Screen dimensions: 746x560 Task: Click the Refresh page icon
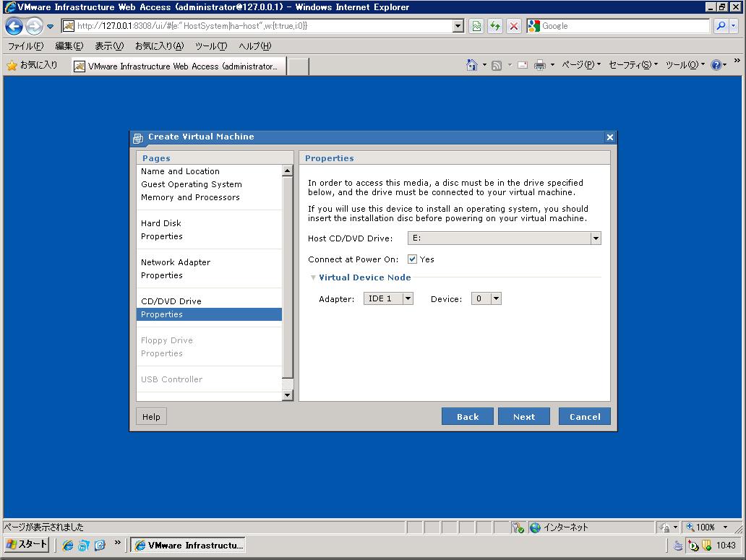[x=495, y=26]
